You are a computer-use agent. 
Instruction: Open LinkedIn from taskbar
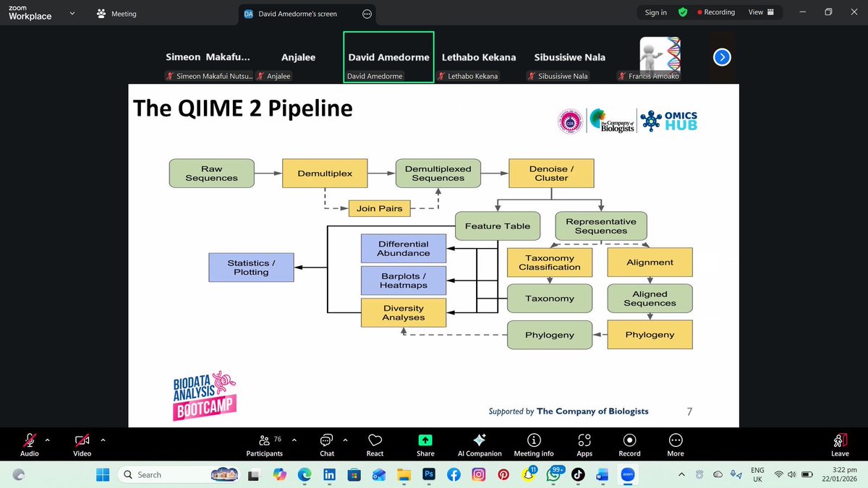tap(329, 474)
